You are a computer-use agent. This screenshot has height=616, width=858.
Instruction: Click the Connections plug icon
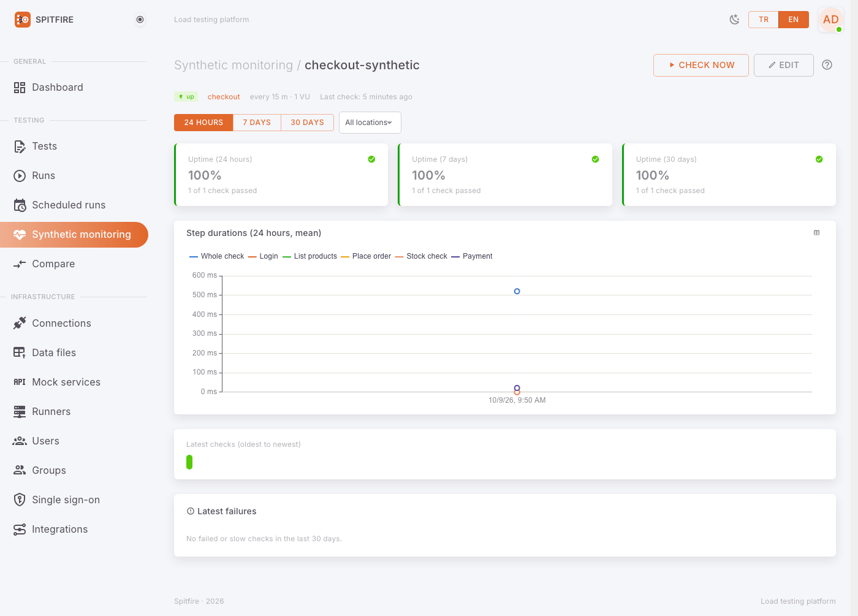pyautogui.click(x=20, y=323)
